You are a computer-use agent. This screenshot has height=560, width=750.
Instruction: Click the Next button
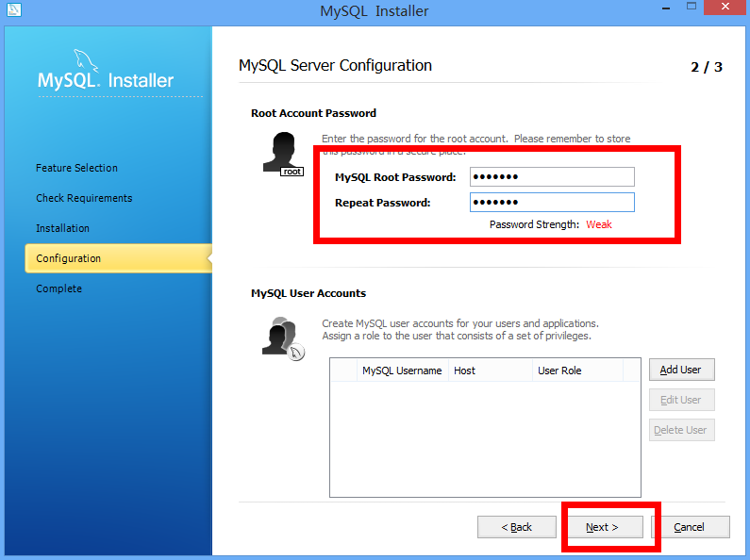pyautogui.click(x=602, y=527)
